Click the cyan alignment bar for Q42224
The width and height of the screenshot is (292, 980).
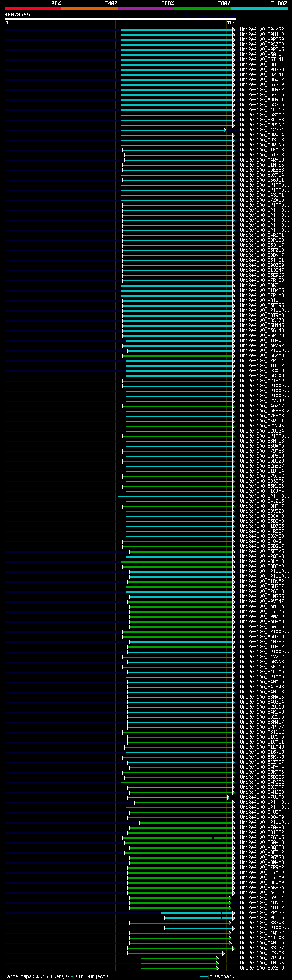coord(173,130)
